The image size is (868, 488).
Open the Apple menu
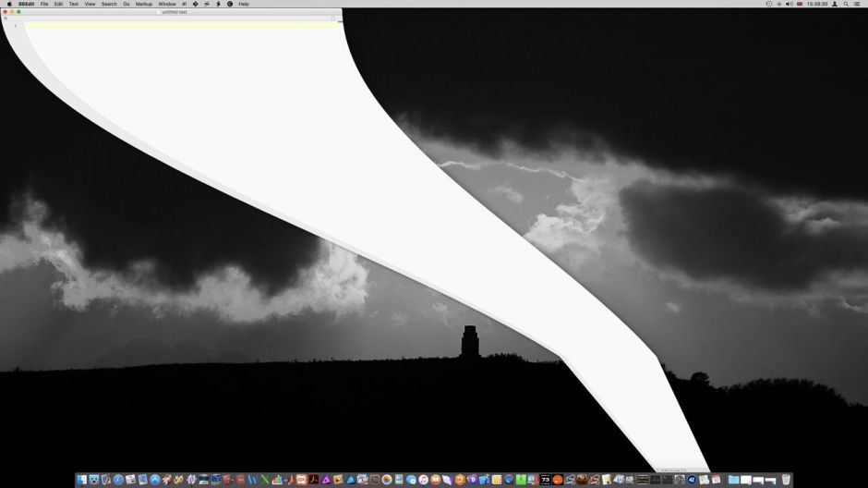click(x=7, y=4)
